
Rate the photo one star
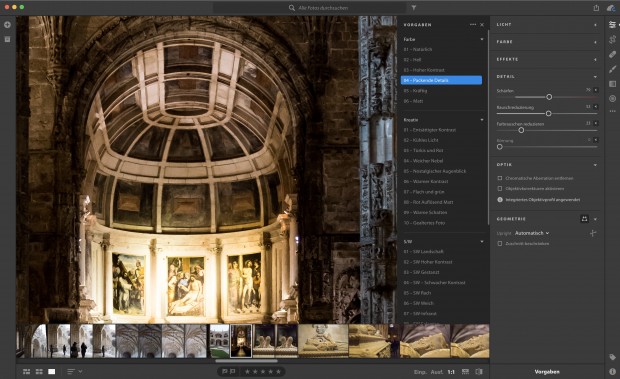[248, 371]
